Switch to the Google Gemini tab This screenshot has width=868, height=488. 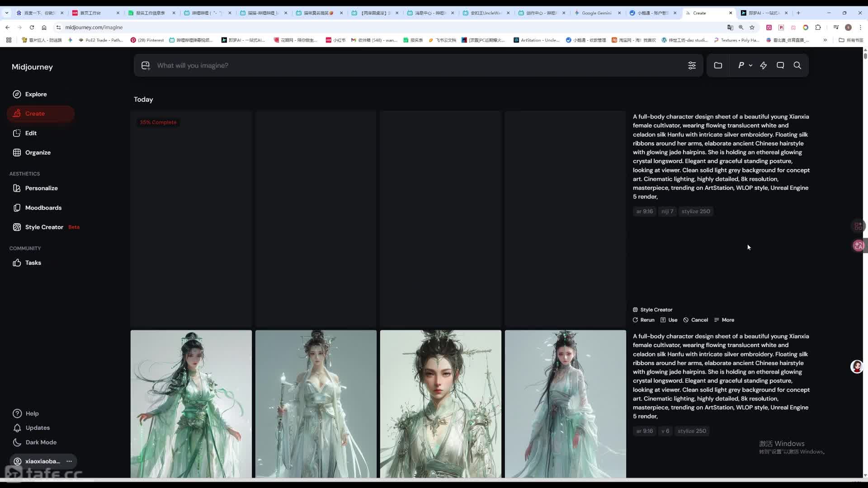(598, 13)
